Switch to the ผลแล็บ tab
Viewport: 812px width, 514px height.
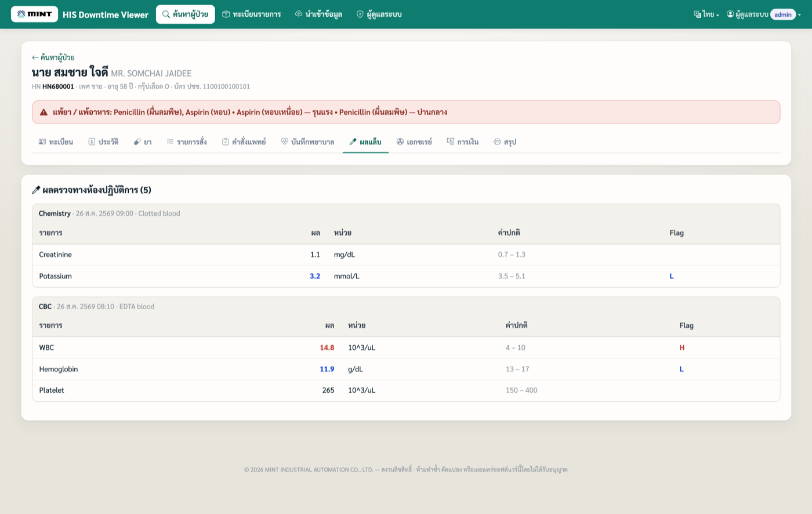pos(365,142)
